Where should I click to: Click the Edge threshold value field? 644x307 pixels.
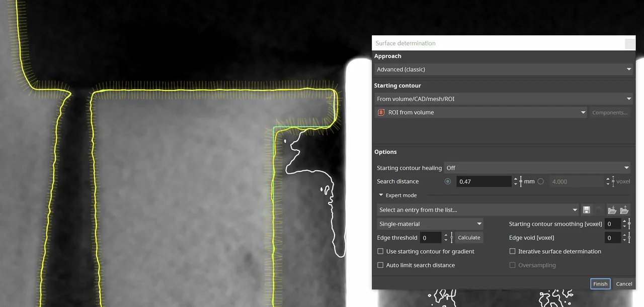pyautogui.click(x=431, y=238)
